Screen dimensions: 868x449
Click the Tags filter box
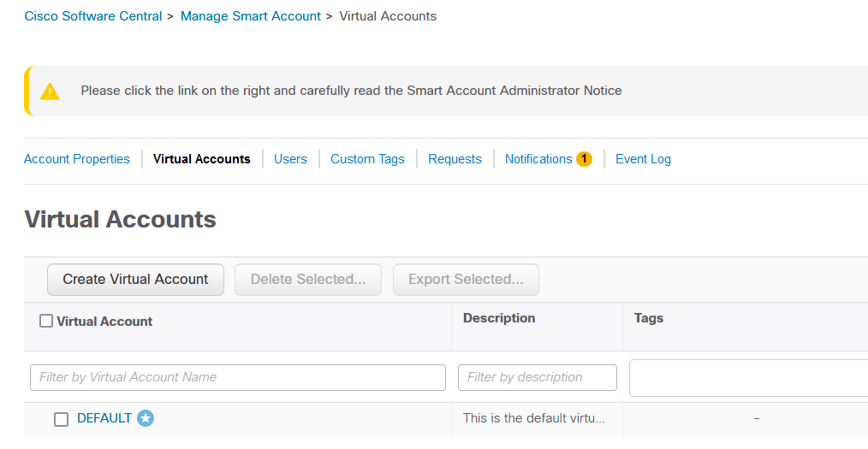pyautogui.click(x=748, y=378)
